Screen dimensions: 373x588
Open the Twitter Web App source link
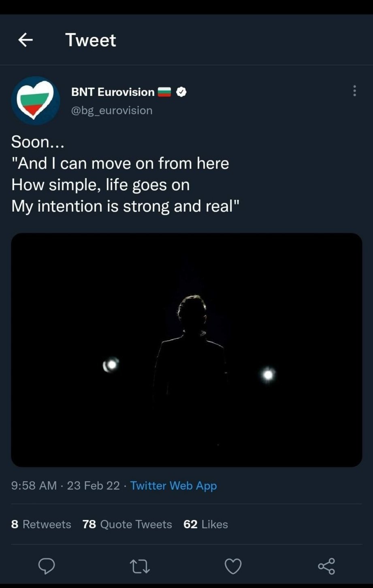click(173, 485)
